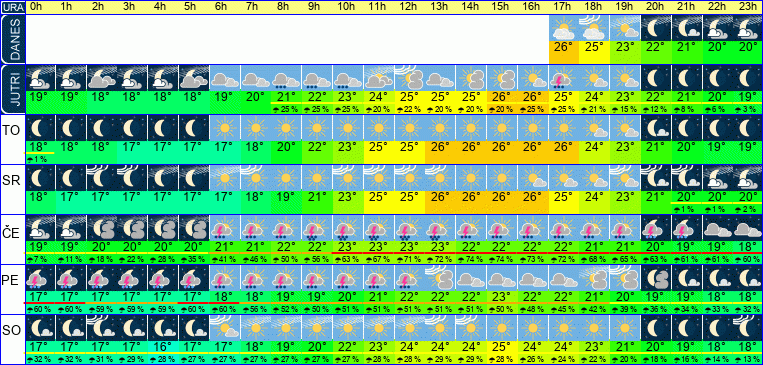This screenshot has height=365, width=763.
Task: Click the SO 15h temperature 25°
Action: (502, 347)
